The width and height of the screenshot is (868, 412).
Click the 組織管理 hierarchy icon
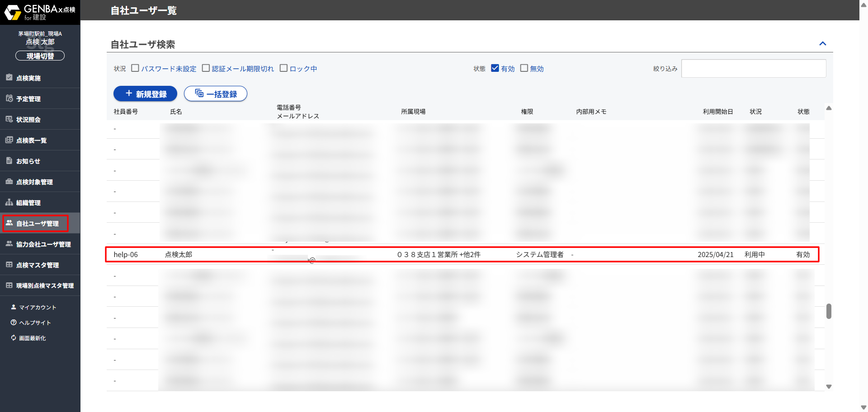click(9, 202)
